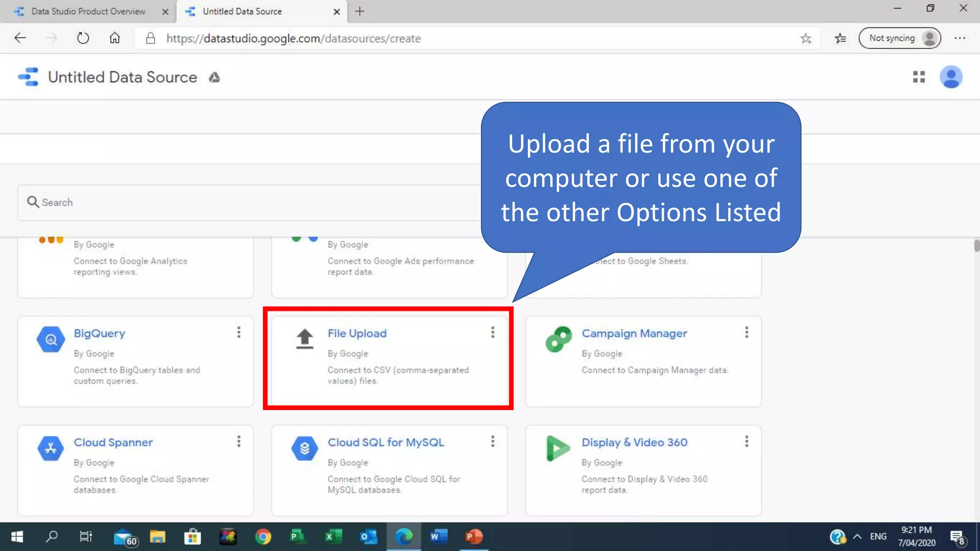
Task: Open File Explorer from the taskbar
Action: point(157,537)
